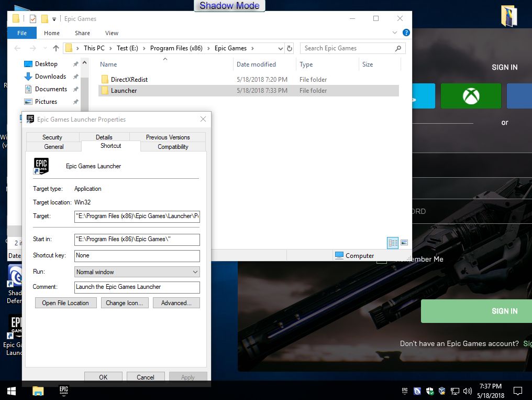
Task: Switch Explorer to large icons view
Action: [x=404, y=242]
